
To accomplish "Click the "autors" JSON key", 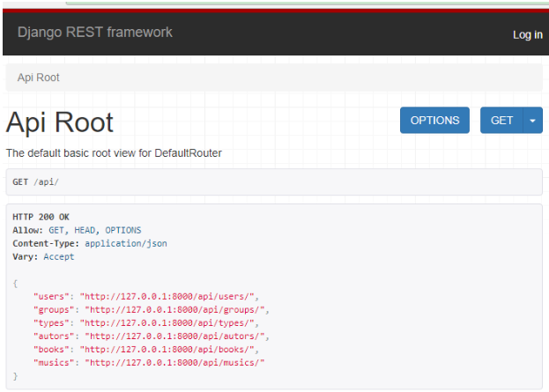I will coord(54,337).
